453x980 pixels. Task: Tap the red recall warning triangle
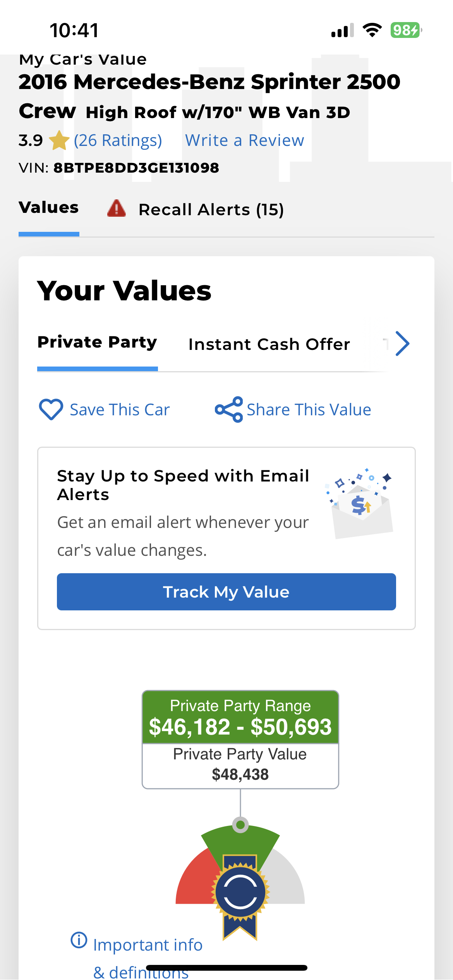click(117, 209)
